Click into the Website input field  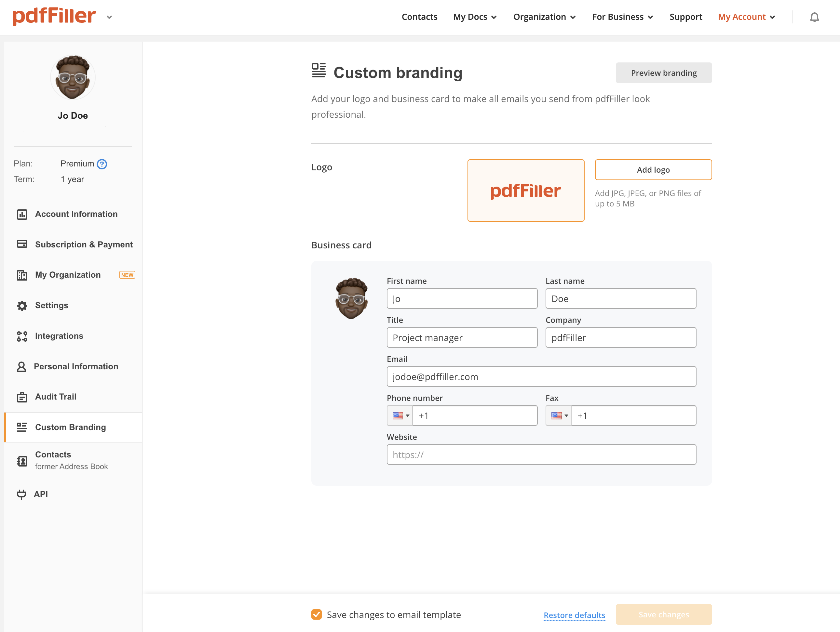541,455
